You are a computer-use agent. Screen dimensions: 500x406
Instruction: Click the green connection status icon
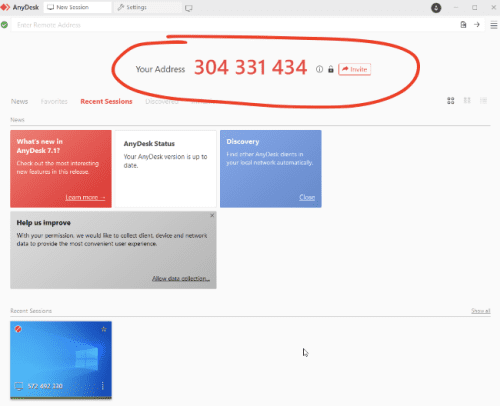4,25
